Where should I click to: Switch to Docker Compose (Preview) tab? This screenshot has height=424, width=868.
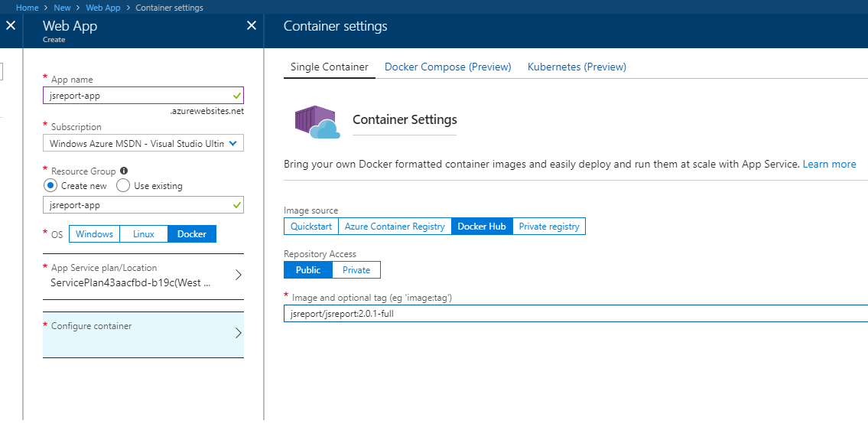tap(448, 67)
